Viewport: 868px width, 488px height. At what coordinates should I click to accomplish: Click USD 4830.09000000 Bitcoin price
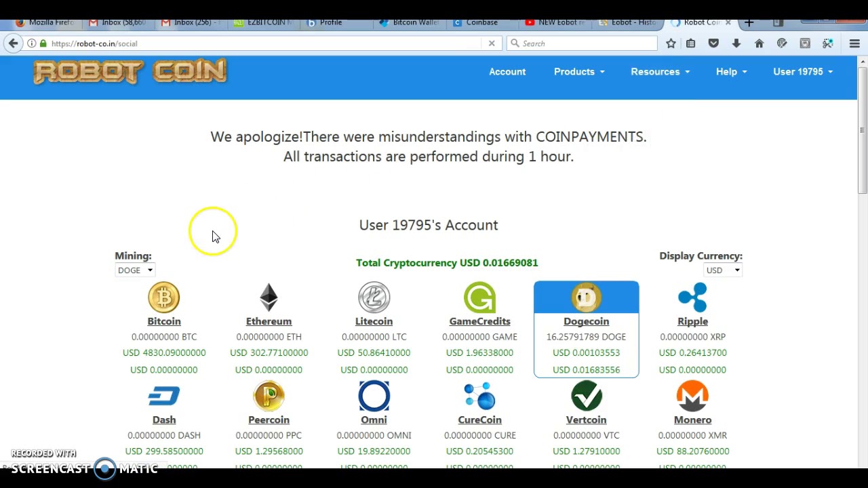164,353
